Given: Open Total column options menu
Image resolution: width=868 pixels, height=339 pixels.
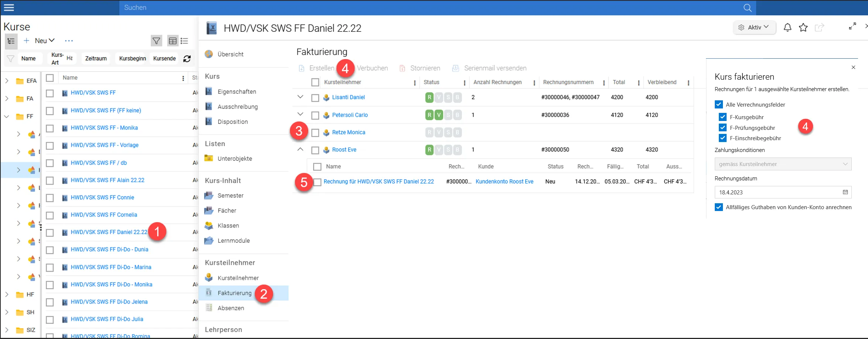Looking at the screenshot, I should point(639,83).
